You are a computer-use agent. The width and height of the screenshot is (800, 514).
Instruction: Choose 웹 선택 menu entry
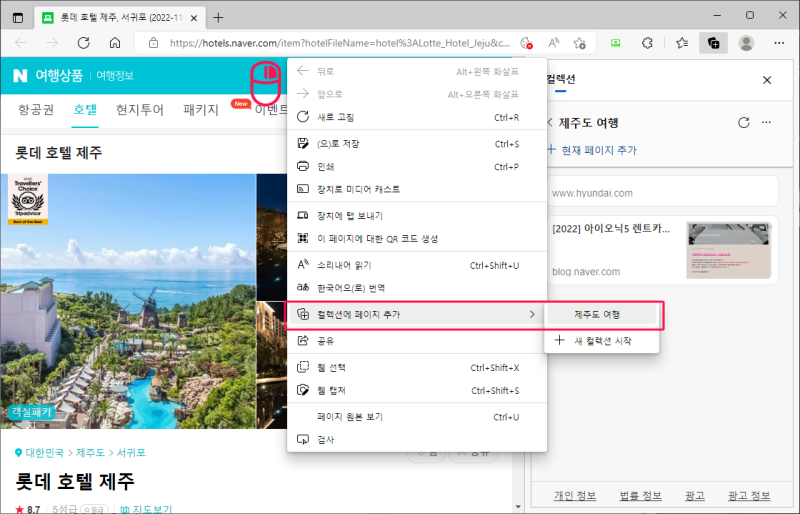417,368
